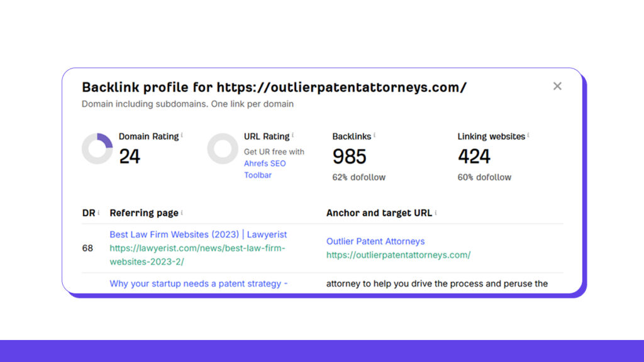This screenshot has width=644, height=362.
Task: Click the Outlier Patent Attorneys anchor link
Action: tap(375, 241)
